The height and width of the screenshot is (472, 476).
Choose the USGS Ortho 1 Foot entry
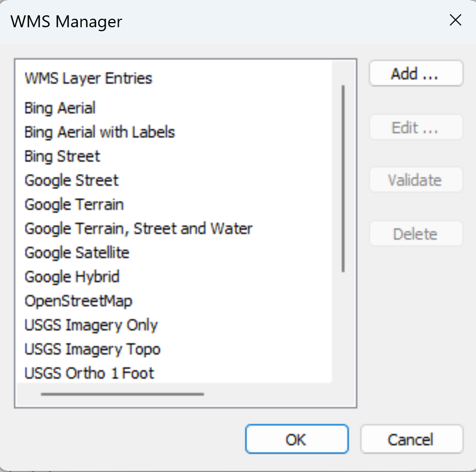89,373
